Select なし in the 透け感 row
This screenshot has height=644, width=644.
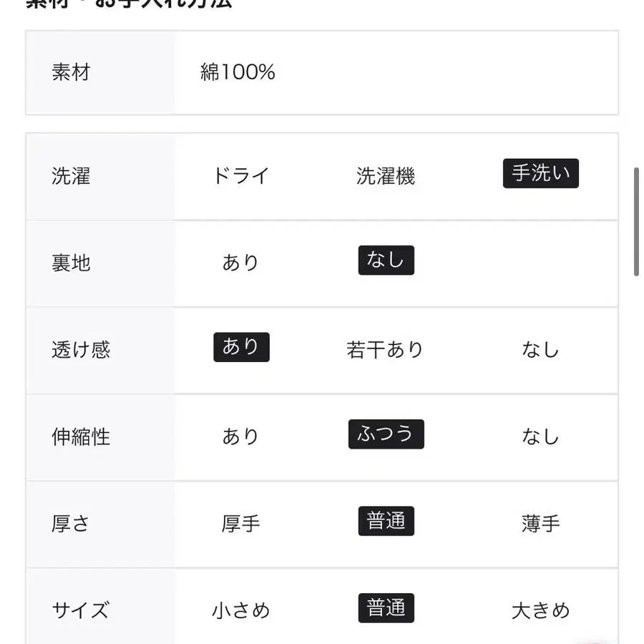pyautogui.click(x=540, y=350)
